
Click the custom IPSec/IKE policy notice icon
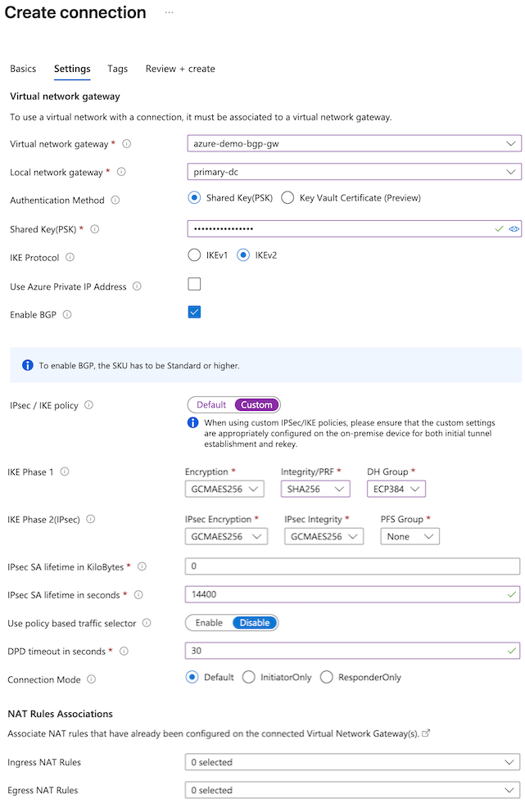coord(192,422)
